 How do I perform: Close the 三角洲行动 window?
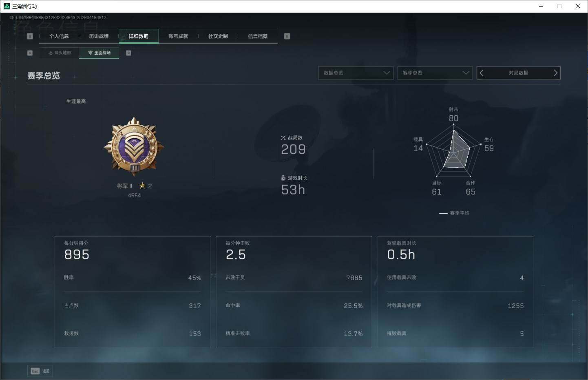coord(578,6)
